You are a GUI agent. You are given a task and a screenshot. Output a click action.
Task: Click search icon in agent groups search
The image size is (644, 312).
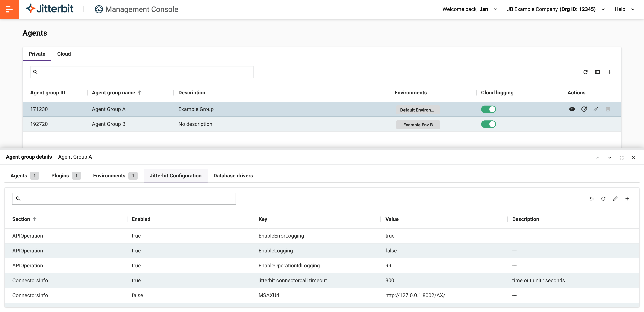pyautogui.click(x=36, y=72)
